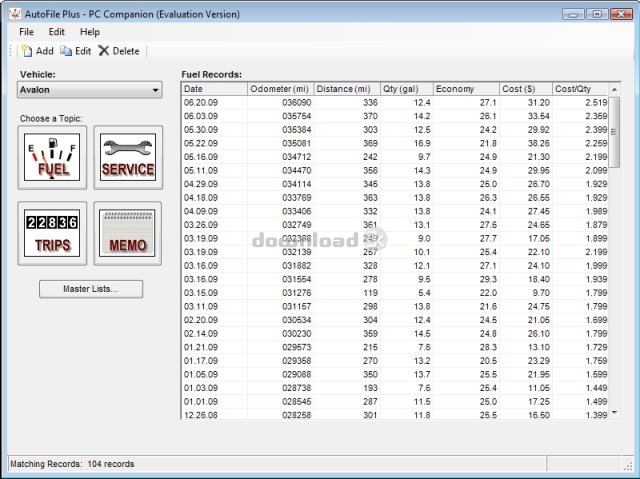The width and height of the screenshot is (640, 479).
Task: Select the 01.05.09 fuel record
Action: (395, 375)
